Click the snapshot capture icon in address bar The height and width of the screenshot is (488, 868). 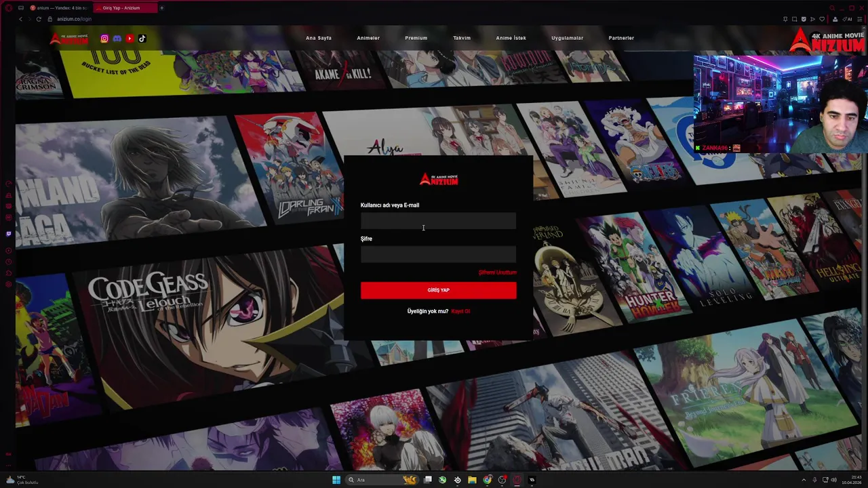point(795,19)
